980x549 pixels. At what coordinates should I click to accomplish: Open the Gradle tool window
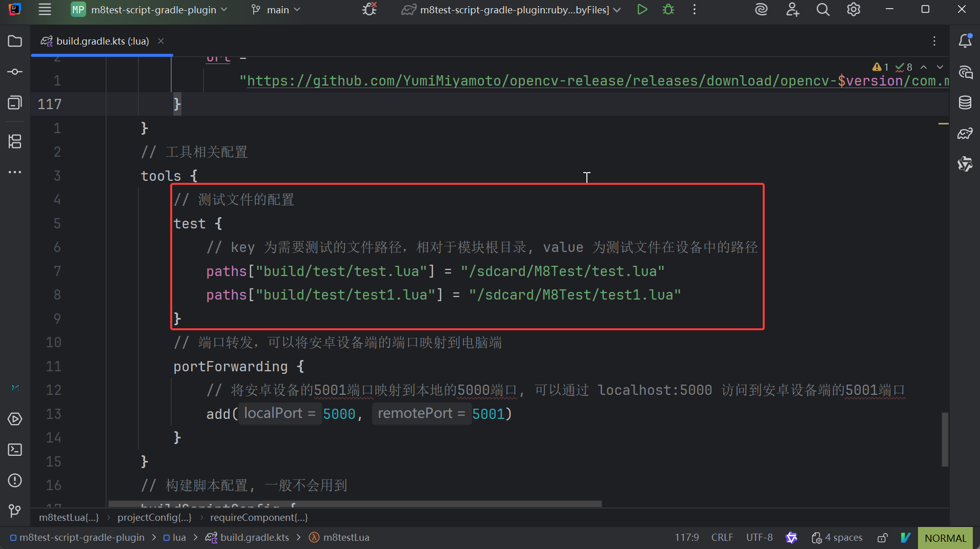click(965, 134)
